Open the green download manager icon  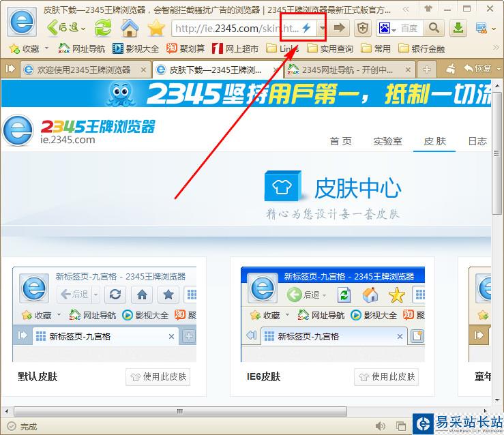click(458, 28)
